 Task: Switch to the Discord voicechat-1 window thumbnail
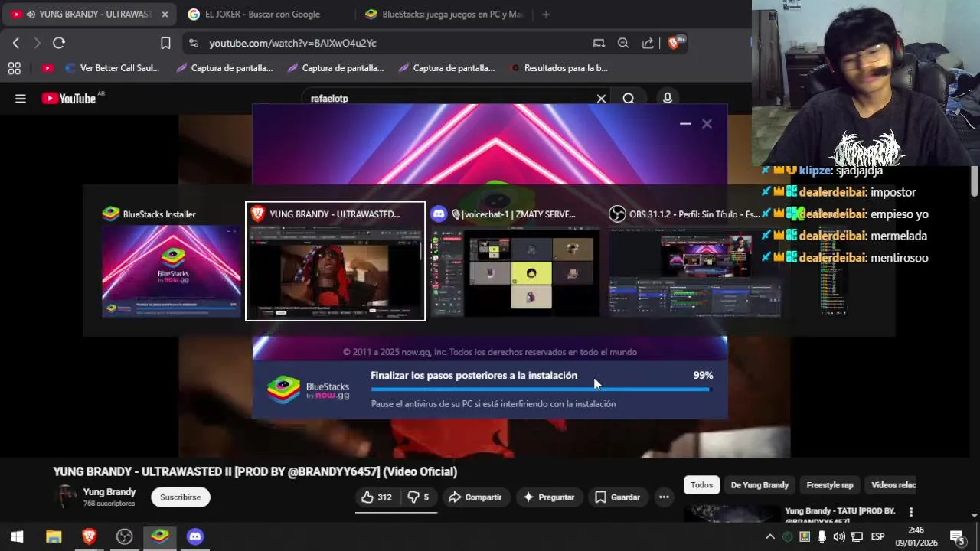[x=514, y=261]
